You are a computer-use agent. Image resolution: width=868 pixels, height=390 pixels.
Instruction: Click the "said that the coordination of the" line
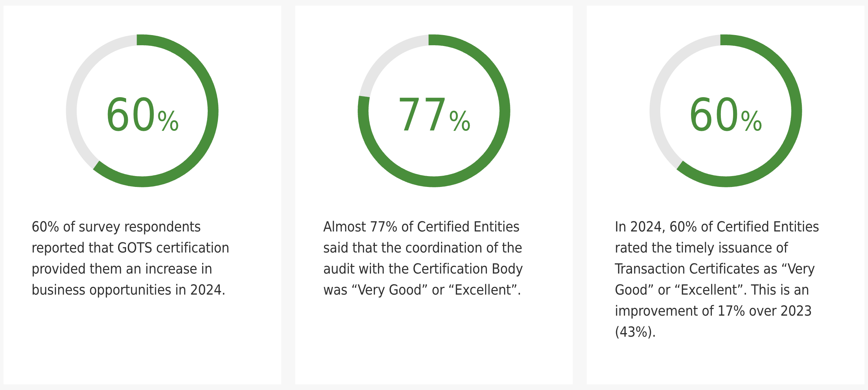tap(422, 248)
